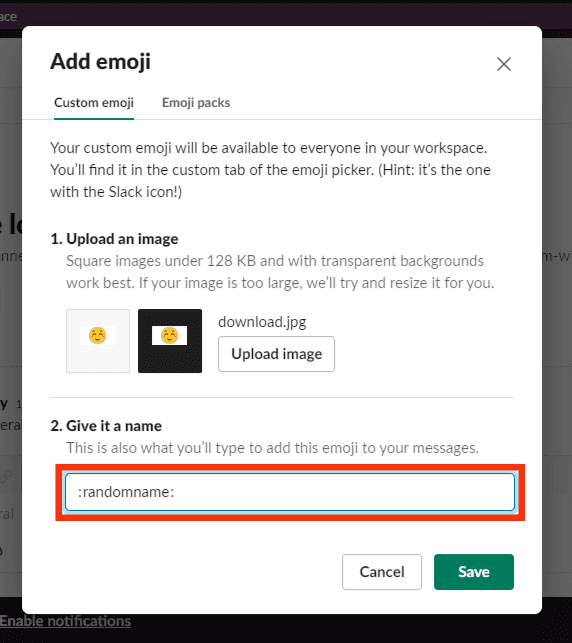
Task: Cancel adding the emoji
Action: click(x=382, y=572)
